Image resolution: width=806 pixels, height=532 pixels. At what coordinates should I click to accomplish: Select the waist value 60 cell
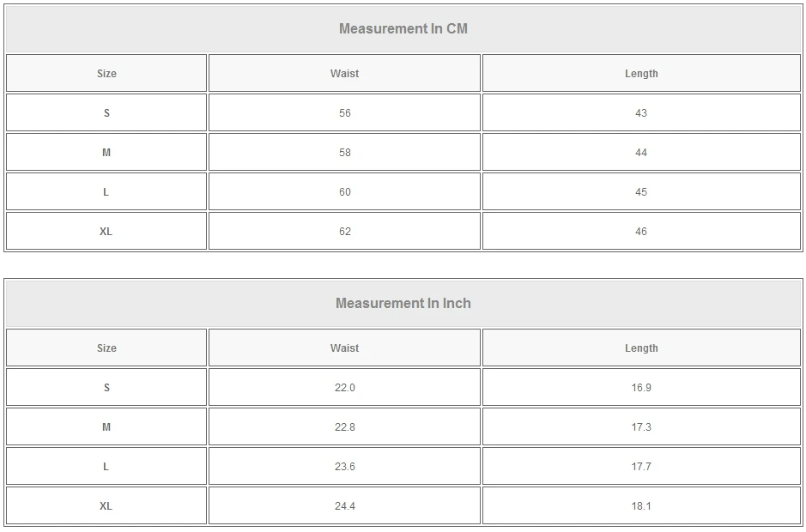click(x=344, y=192)
